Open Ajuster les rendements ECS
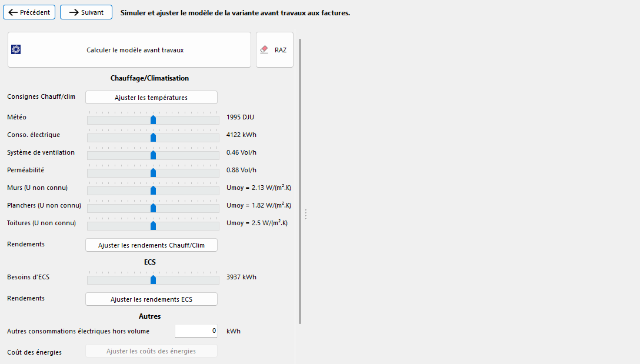 point(151,299)
